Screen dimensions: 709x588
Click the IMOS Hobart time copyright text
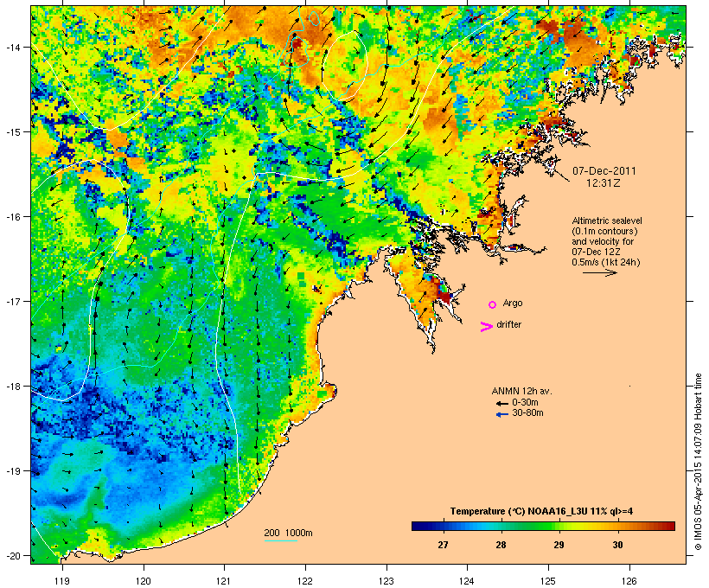(698, 462)
